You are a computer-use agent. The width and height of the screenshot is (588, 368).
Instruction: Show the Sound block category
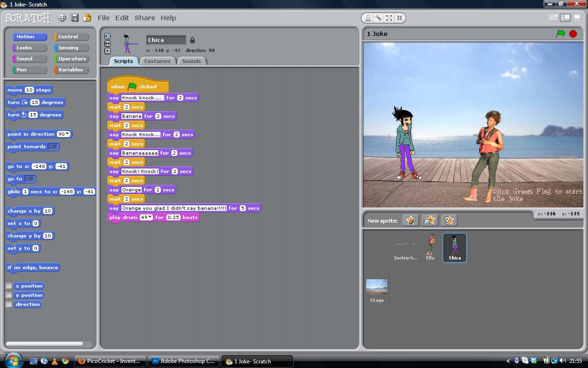[30, 59]
